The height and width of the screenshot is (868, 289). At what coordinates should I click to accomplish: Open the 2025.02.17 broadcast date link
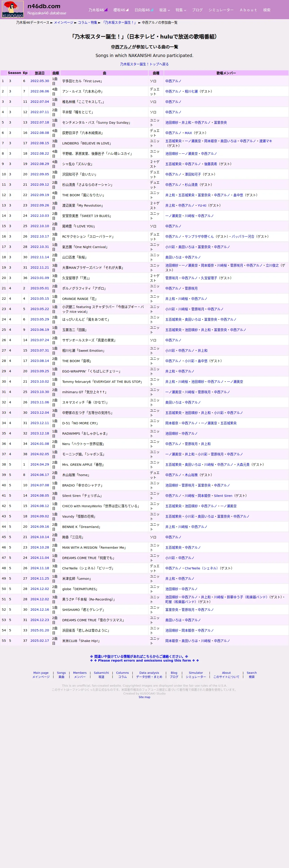pos(40,641)
